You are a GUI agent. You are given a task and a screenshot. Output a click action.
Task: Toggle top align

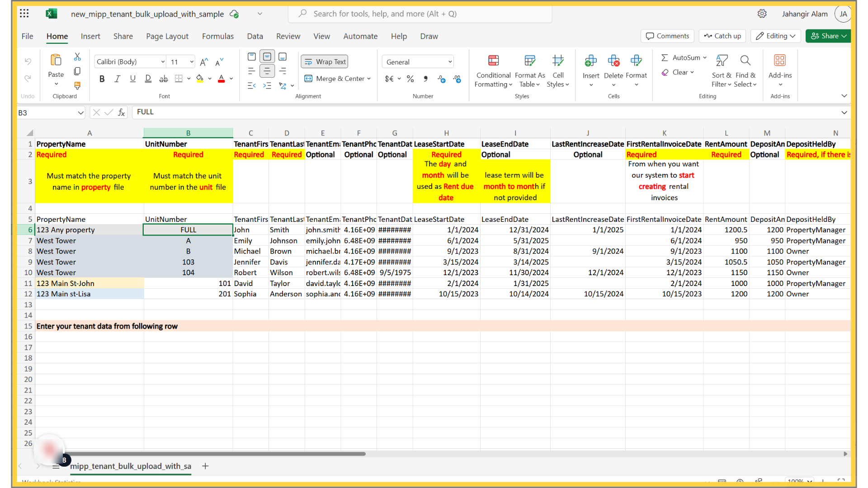(252, 57)
